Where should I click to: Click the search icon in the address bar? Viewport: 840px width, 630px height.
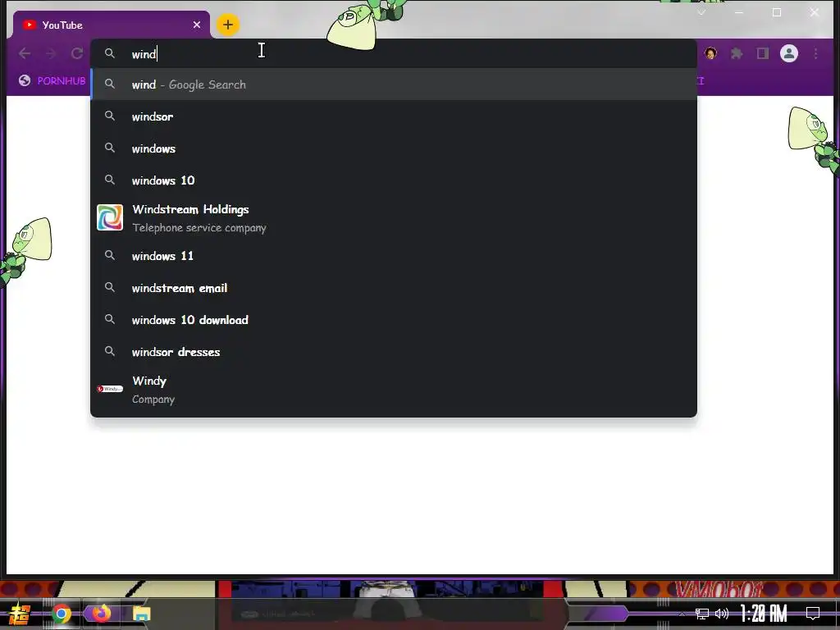click(110, 53)
